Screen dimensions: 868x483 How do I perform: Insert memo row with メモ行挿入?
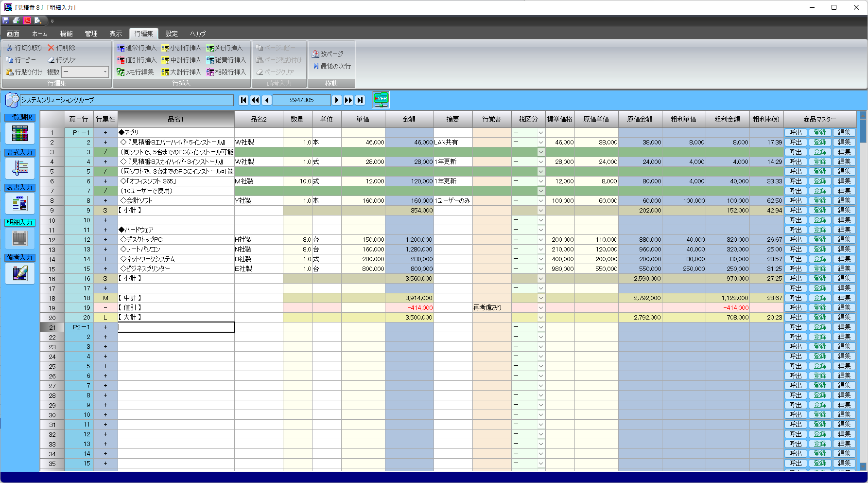coord(225,48)
